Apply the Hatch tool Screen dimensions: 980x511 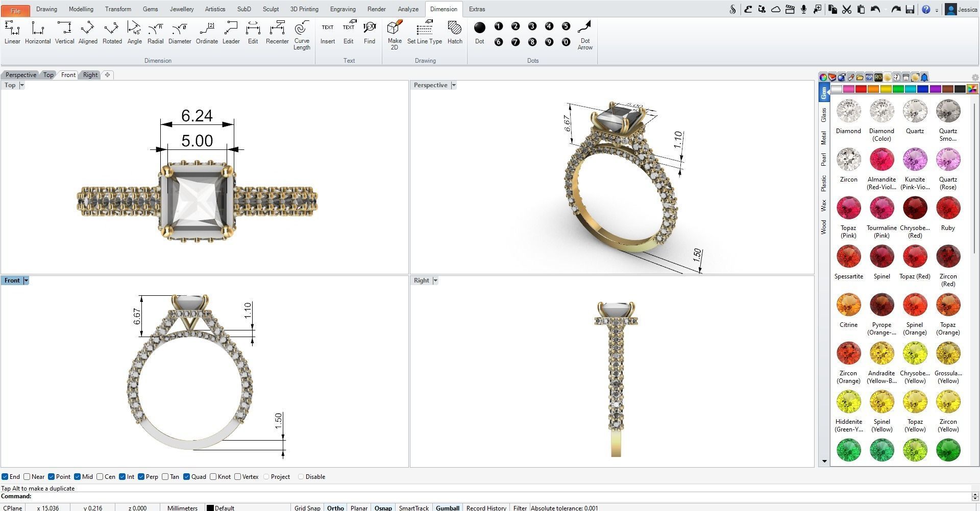click(455, 33)
